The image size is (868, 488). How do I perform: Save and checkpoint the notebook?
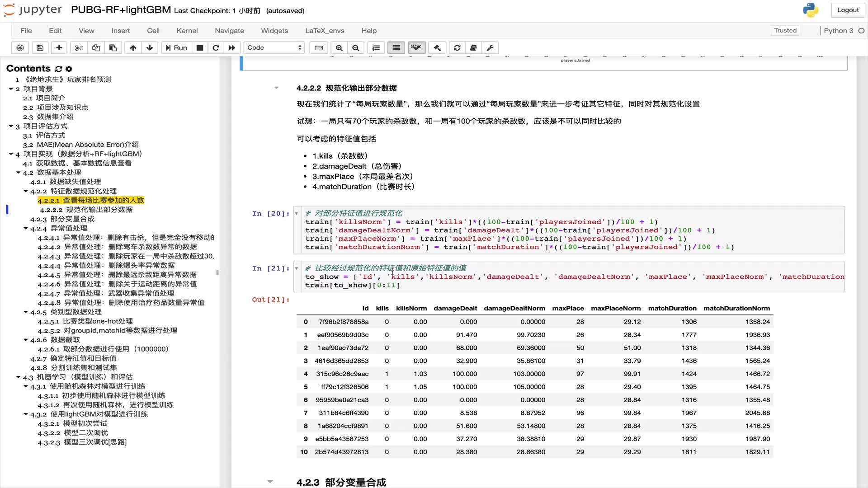[40, 48]
